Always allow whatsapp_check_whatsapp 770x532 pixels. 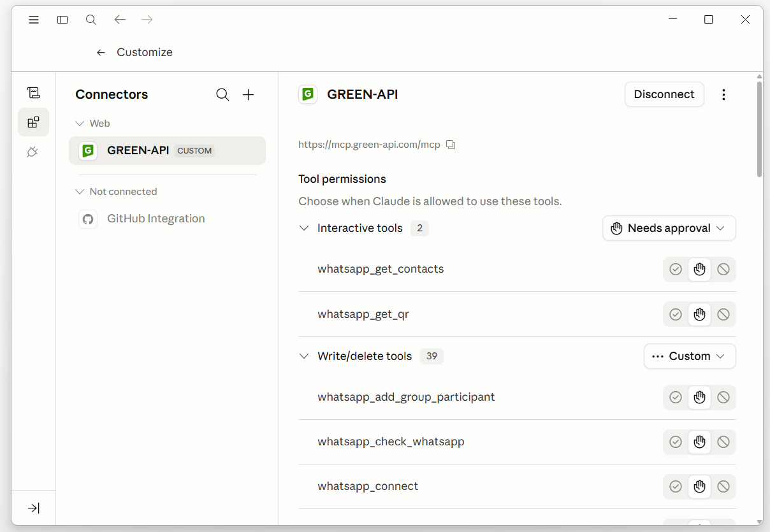coord(676,442)
